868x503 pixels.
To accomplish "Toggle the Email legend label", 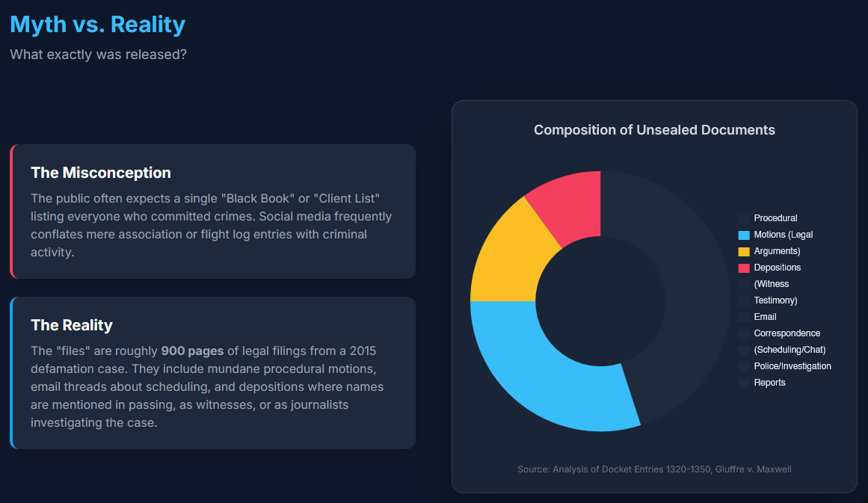I will [765, 317].
